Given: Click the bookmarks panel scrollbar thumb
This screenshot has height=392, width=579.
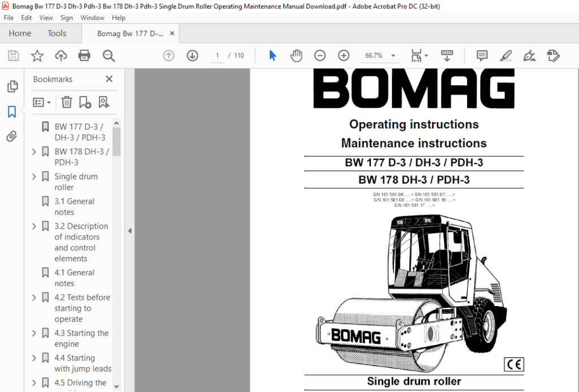Looking at the screenshot, I should click(116, 142).
